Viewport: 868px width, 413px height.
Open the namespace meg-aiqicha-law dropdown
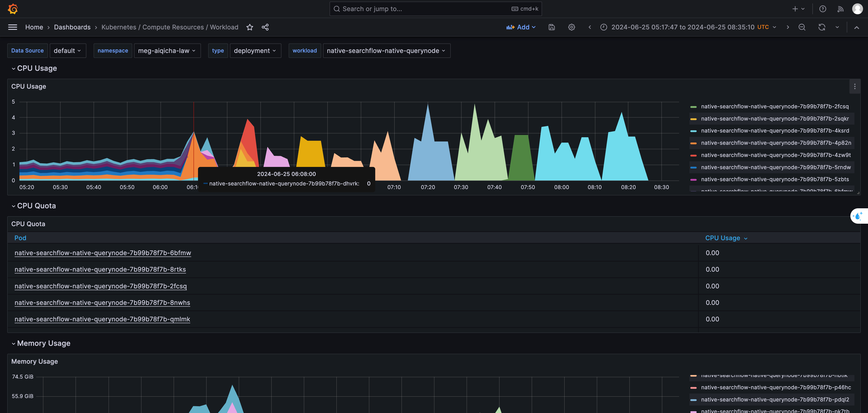coord(167,51)
